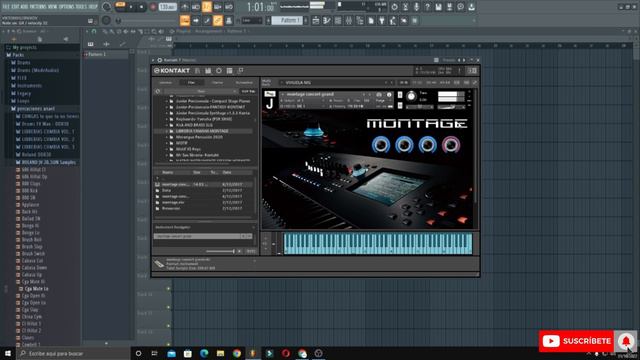Screen dimensions: 640x360
Task: Click the YouTube Suscríbete bell icon
Action: (x=625, y=341)
